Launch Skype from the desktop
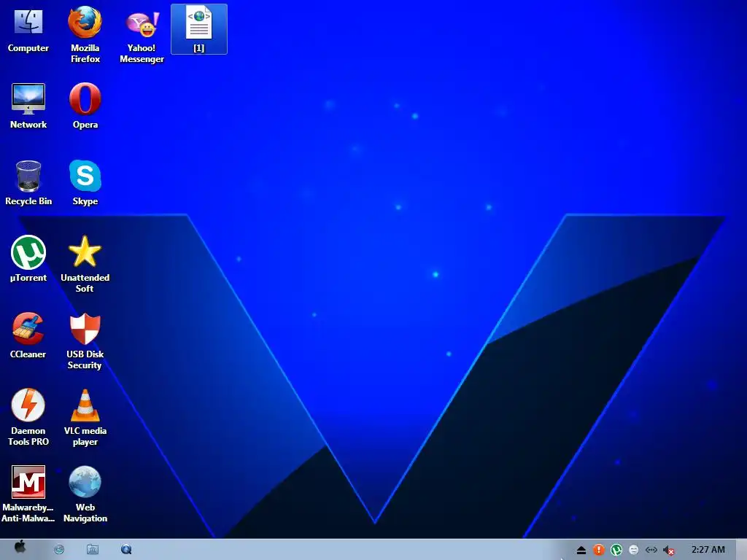 tap(85, 182)
